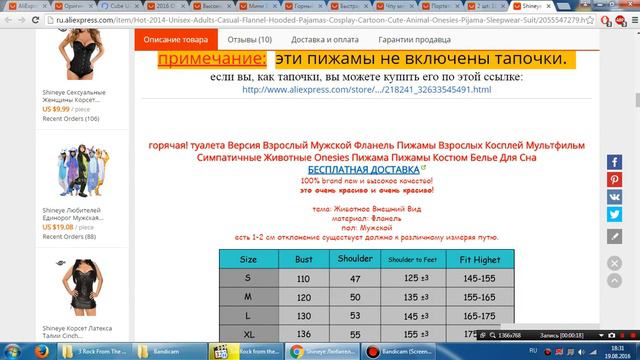This screenshot has height=360, width=640.
Task: Reload the page with the refresh icon
Action: tap(36, 20)
